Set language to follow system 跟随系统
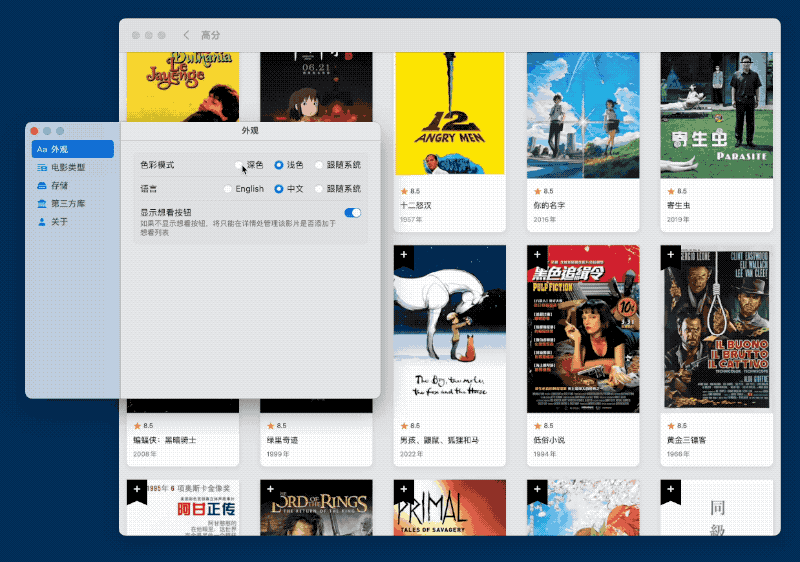The height and width of the screenshot is (562, 800). tap(319, 189)
